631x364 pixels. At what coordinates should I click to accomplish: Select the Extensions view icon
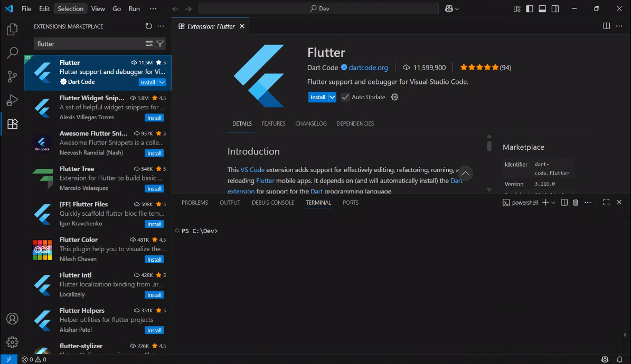(x=13, y=124)
